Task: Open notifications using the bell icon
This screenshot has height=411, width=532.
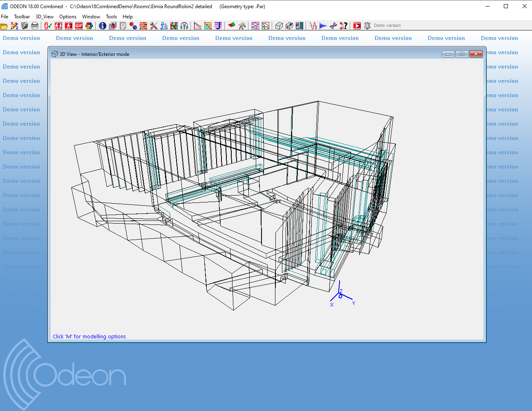Action: click(367, 25)
